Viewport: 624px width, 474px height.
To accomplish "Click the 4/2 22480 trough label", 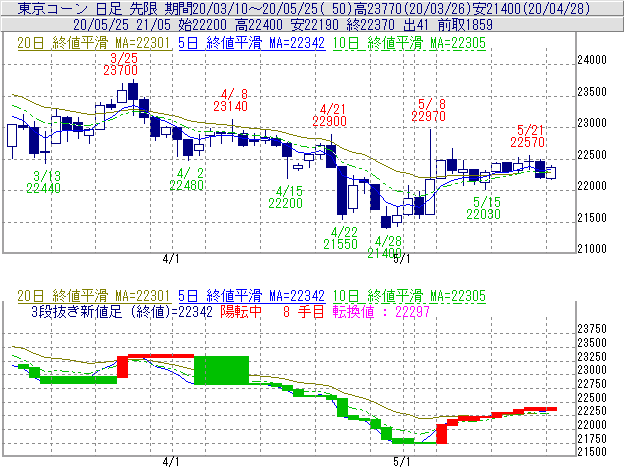I will click(x=187, y=179).
